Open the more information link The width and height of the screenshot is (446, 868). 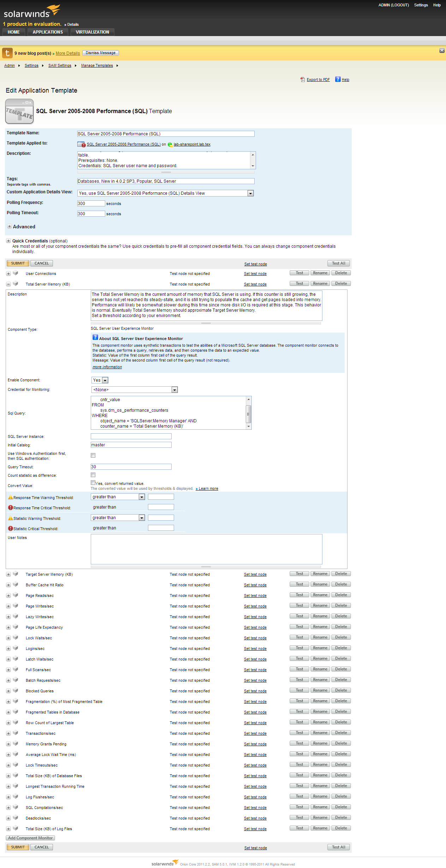click(107, 367)
